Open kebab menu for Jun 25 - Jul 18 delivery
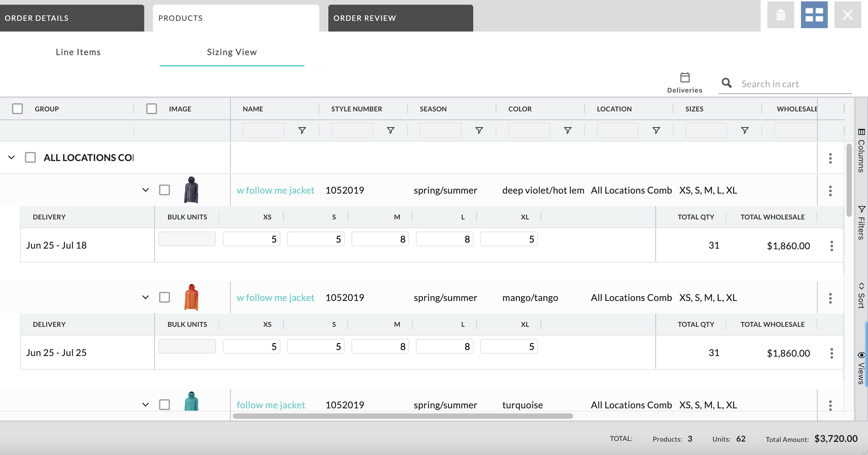The height and width of the screenshot is (455, 868). 831,246
